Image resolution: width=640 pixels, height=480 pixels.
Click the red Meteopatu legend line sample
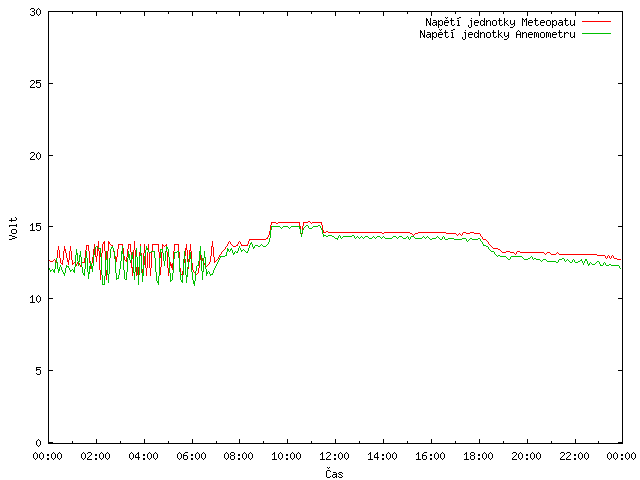click(x=596, y=21)
